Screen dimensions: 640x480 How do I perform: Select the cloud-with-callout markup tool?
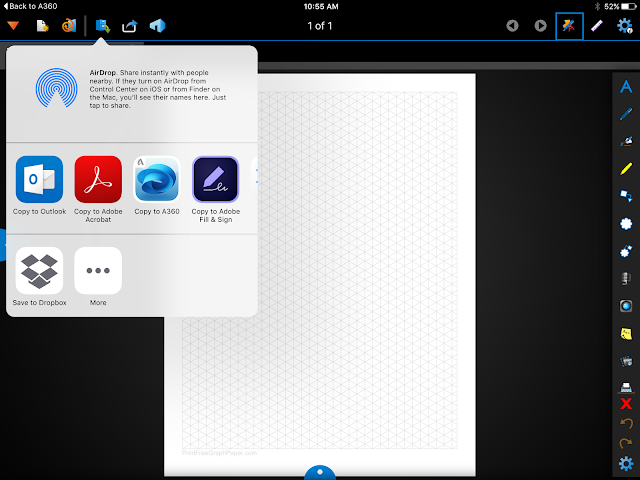tap(626, 251)
